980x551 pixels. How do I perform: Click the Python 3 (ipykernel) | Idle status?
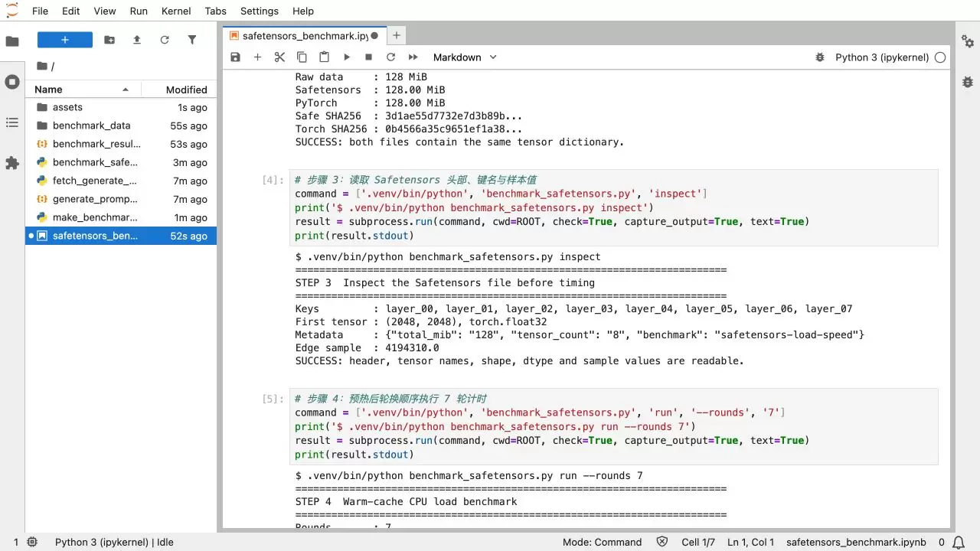point(114,542)
